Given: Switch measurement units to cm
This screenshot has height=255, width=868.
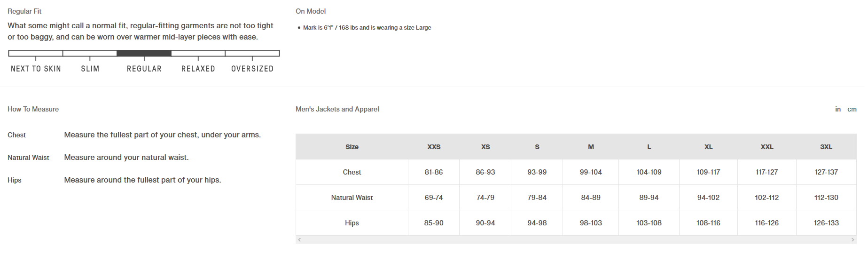Looking at the screenshot, I should [x=852, y=109].
